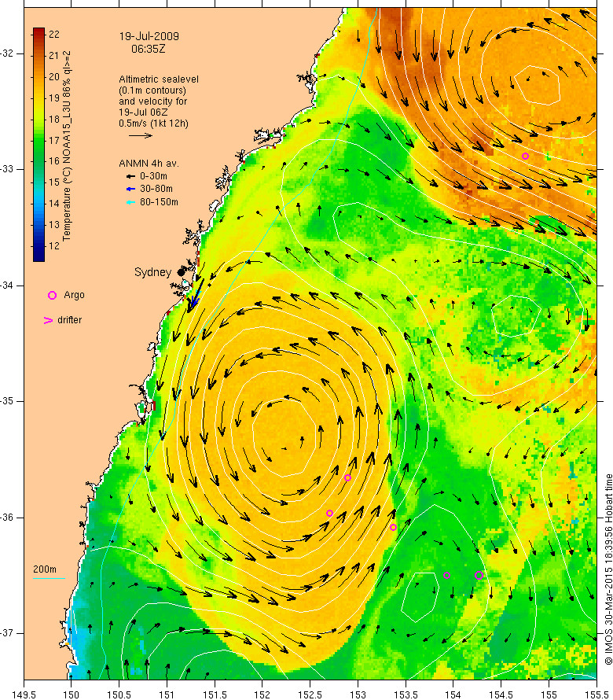The height and width of the screenshot is (700, 613).
Task: Click the blue ANMN current arrow near Sydney
Action: [195, 300]
